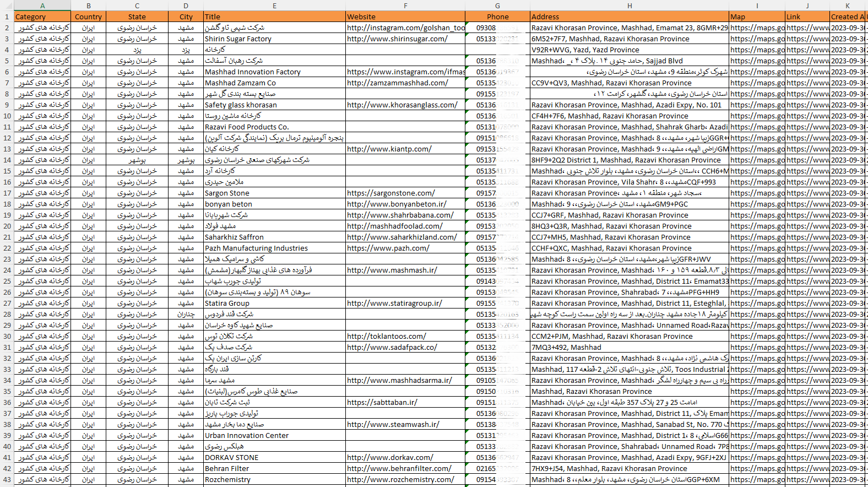Select the 'City' header cell
The image size is (868, 487).
coord(186,17)
